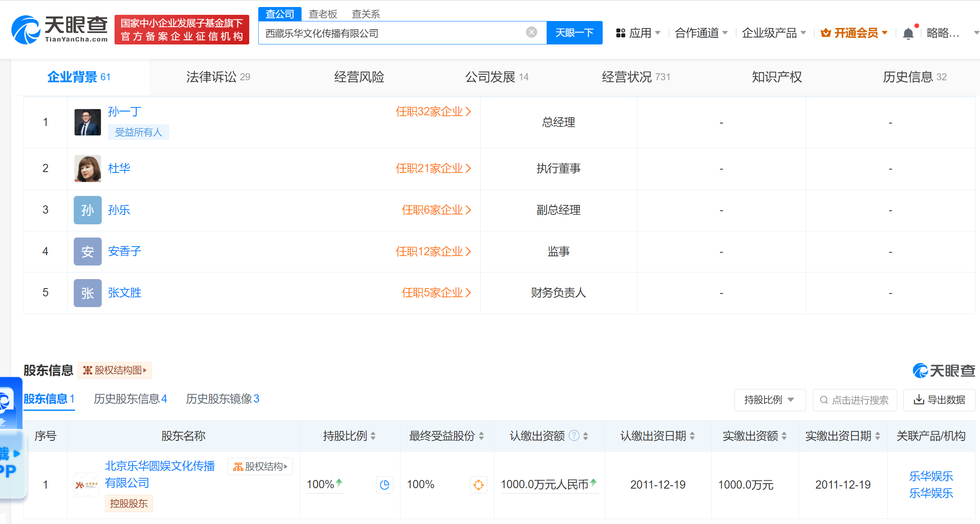Click the 天眼一下 search button
980x524 pixels.
coord(574,33)
